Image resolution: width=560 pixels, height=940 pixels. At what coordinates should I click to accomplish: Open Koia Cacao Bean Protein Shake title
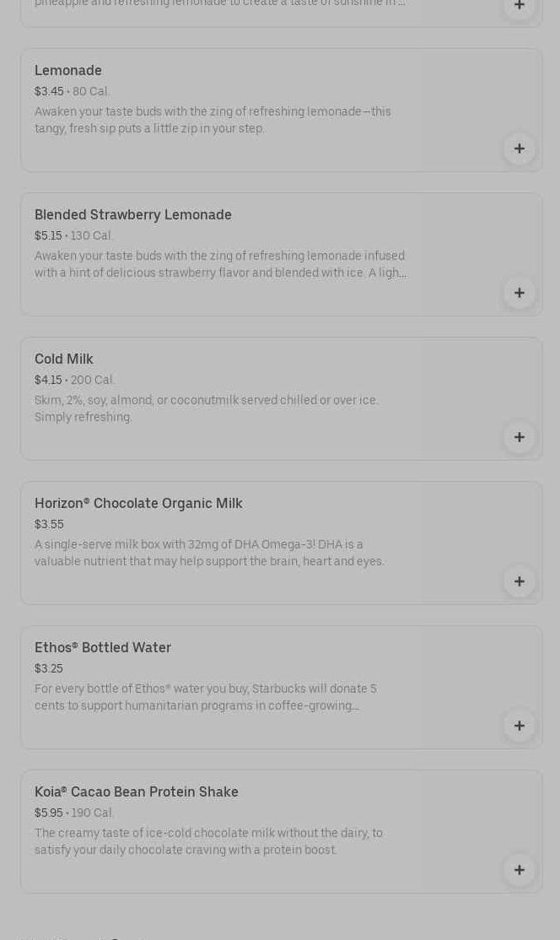[x=137, y=792]
